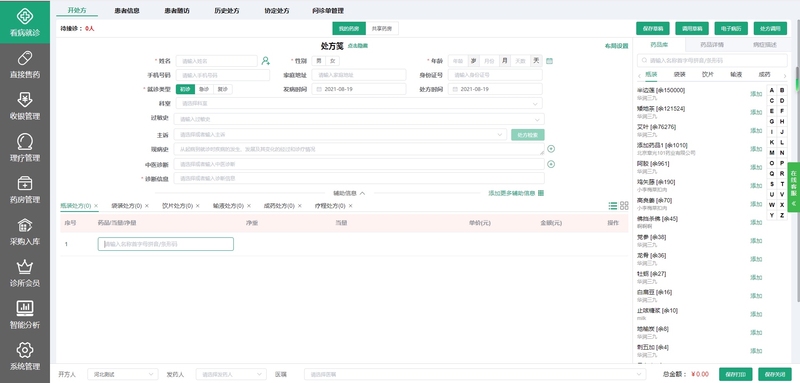
Task: Click the drug search field in 药品库 panel
Action: click(712, 60)
